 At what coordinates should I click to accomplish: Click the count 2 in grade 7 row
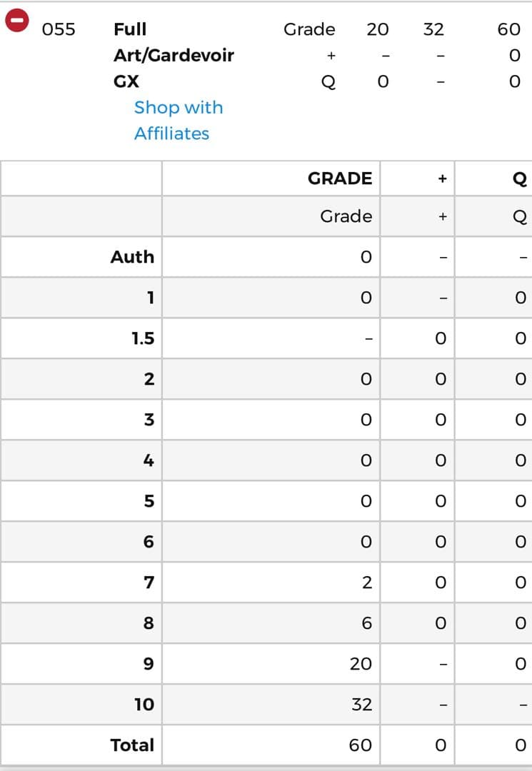point(366,583)
